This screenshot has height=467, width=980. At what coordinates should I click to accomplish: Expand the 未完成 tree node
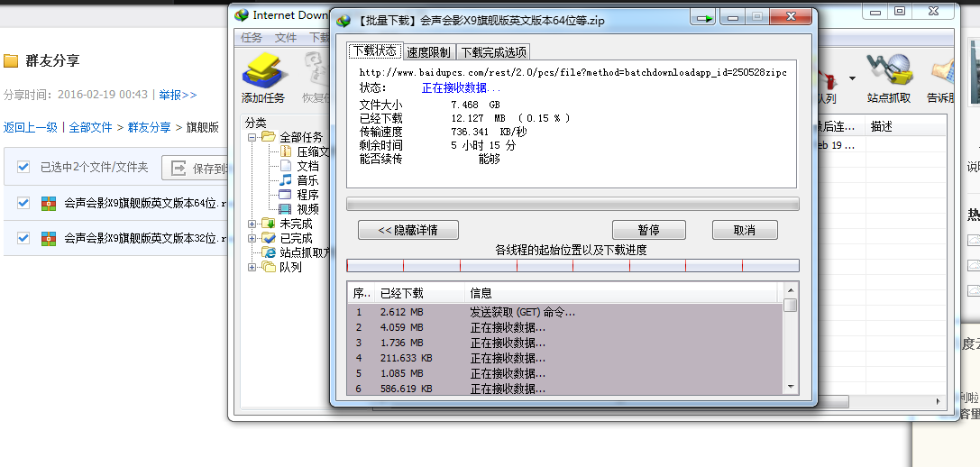click(252, 224)
